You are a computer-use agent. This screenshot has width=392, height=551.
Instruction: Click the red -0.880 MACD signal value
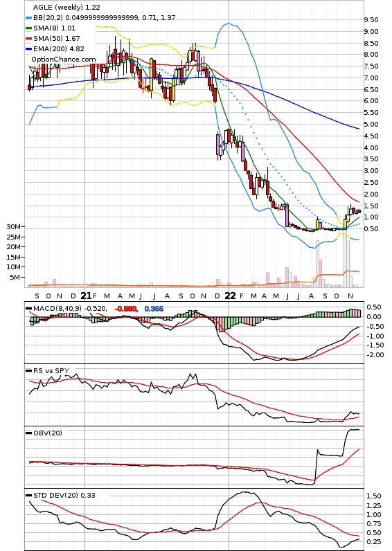(125, 309)
